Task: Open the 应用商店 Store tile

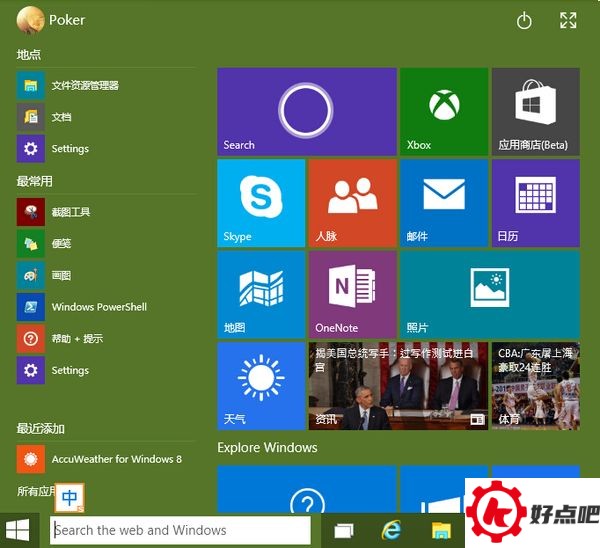Action: (x=535, y=111)
